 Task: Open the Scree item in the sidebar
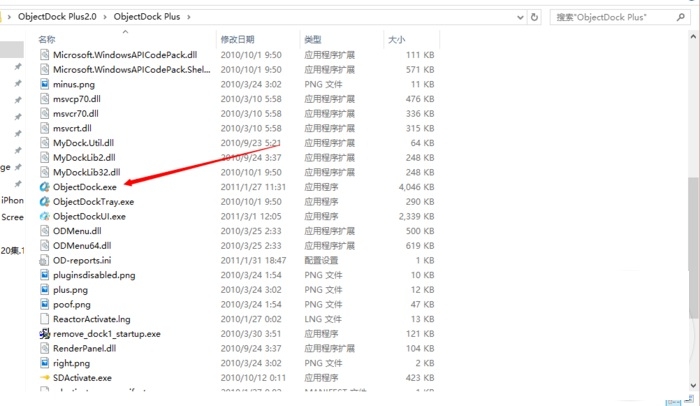point(12,218)
